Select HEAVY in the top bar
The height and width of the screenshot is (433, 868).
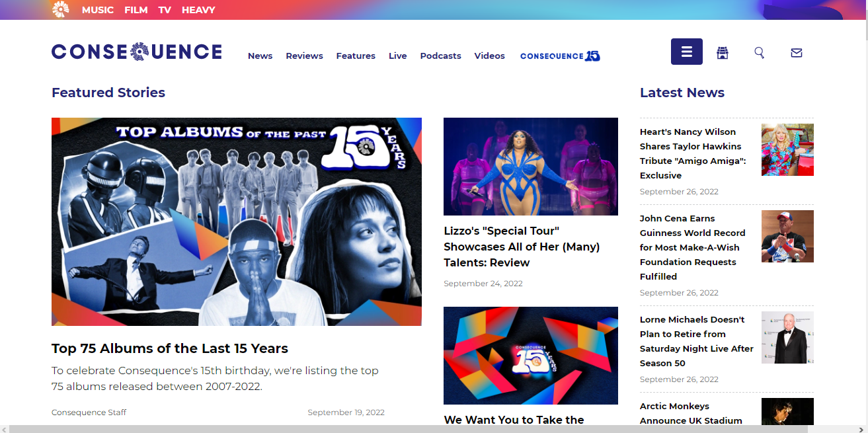point(198,10)
